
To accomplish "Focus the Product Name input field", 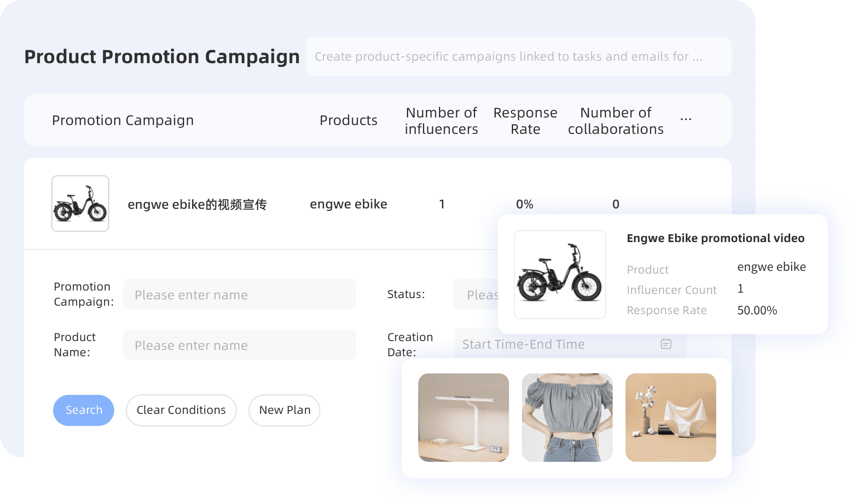I will [239, 345].
